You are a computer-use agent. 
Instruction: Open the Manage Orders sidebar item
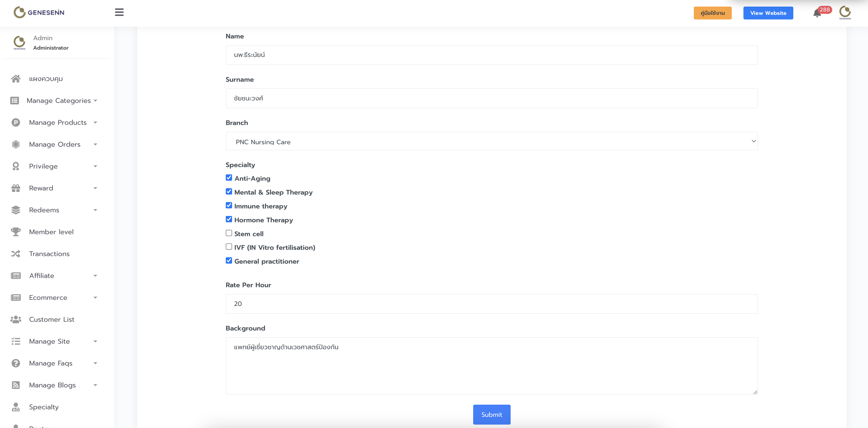click(54, 144)
